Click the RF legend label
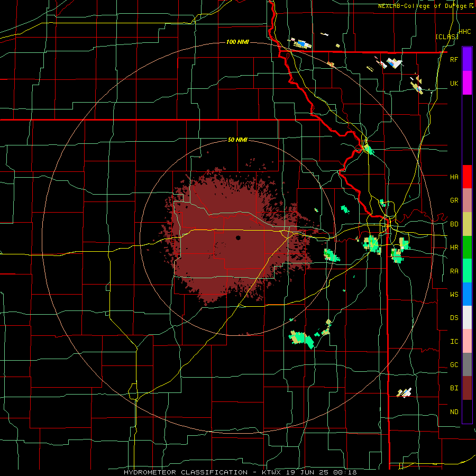 pyautogui.click(x=454, y=59)
